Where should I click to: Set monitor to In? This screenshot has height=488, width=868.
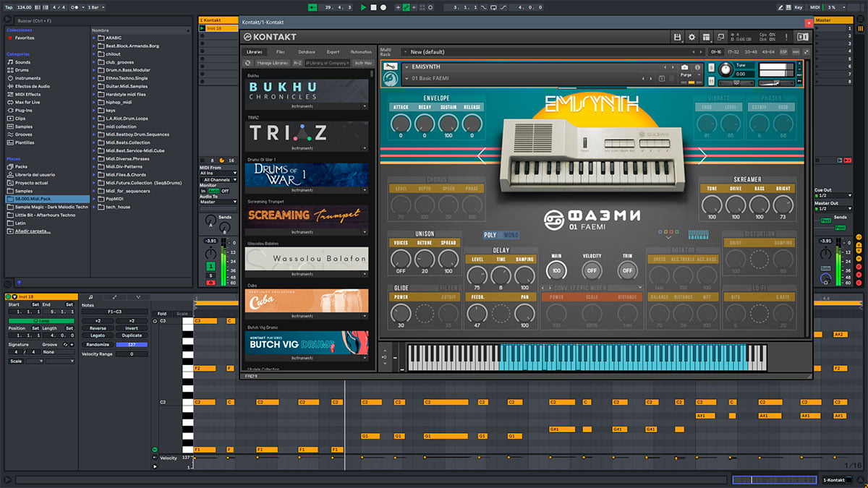(x=203, y=191)
